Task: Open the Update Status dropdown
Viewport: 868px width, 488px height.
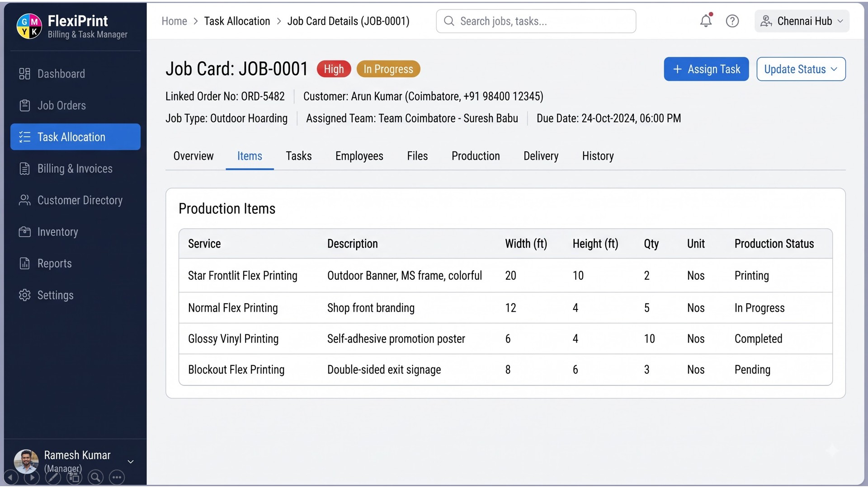Action: click(x=801, y=69)
